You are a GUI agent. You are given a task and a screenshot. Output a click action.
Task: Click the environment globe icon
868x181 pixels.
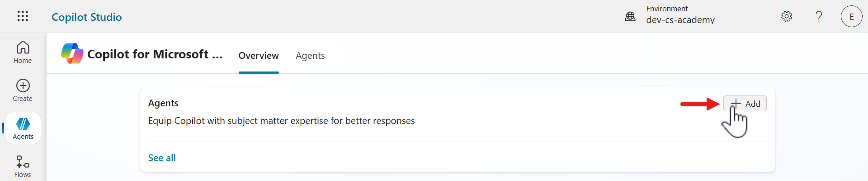click(x=630, y=17)
